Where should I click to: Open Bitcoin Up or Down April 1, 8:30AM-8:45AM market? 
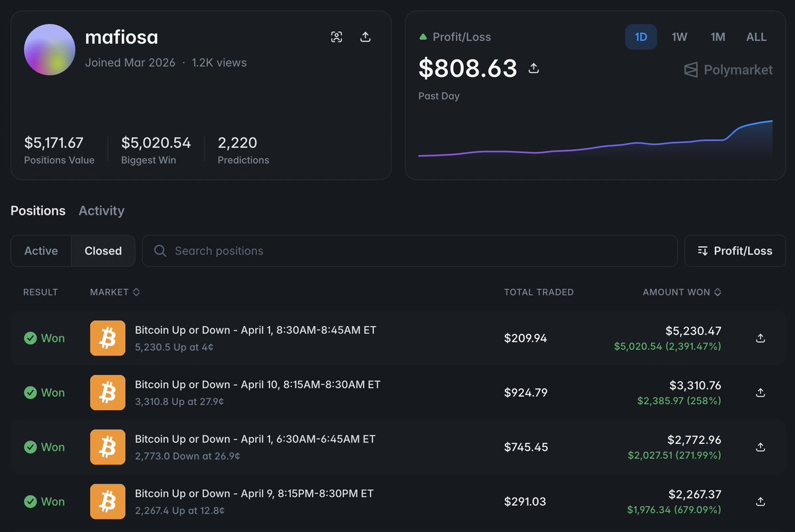(x=256, y=330)
